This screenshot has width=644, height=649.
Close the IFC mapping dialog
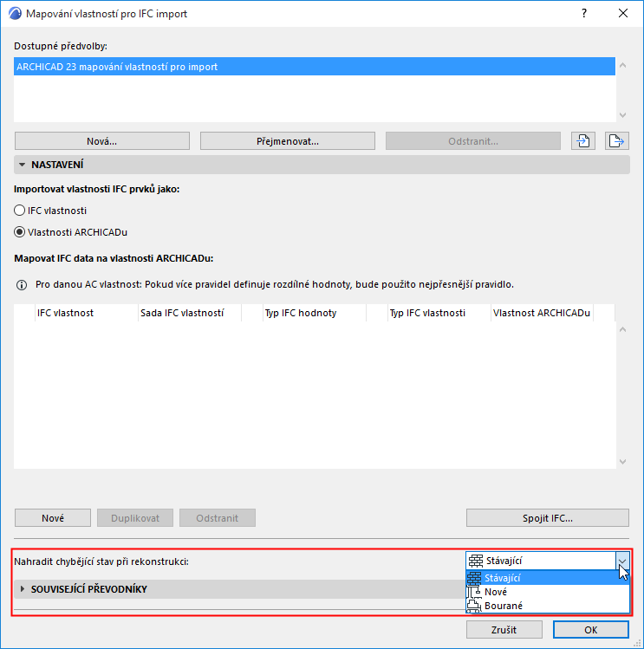[x=623, y=13]
